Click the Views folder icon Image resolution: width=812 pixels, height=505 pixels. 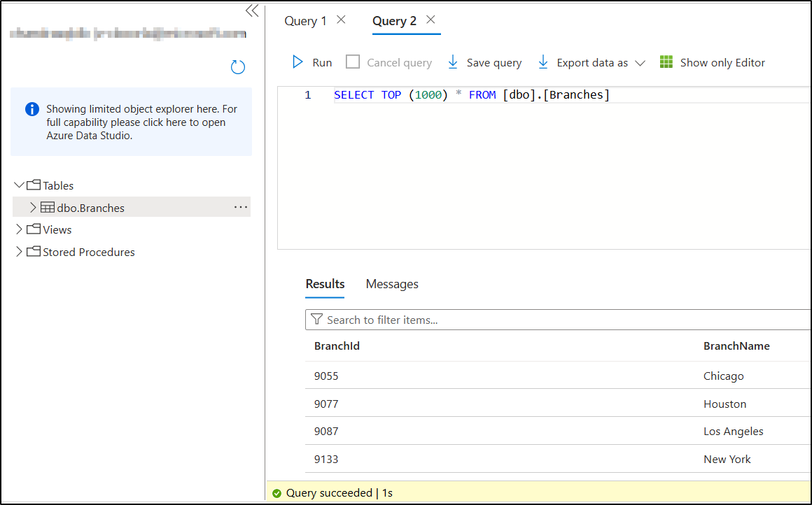coord(34,229)
